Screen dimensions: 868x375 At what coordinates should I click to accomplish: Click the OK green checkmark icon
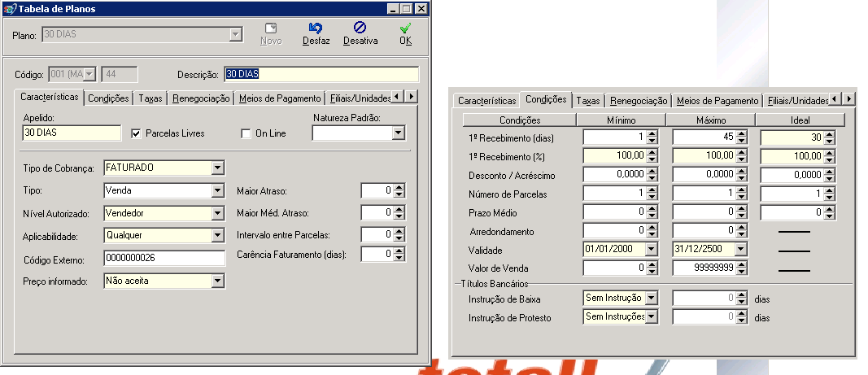(406, 28)
